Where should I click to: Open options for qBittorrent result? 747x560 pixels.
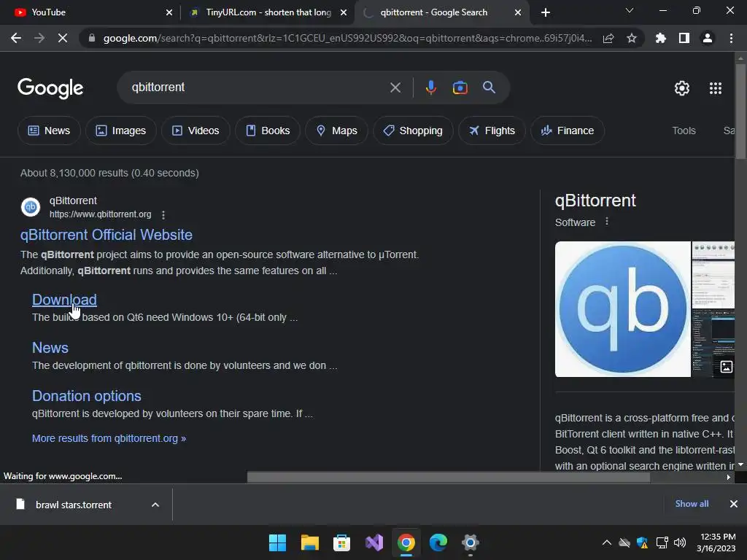163,215
